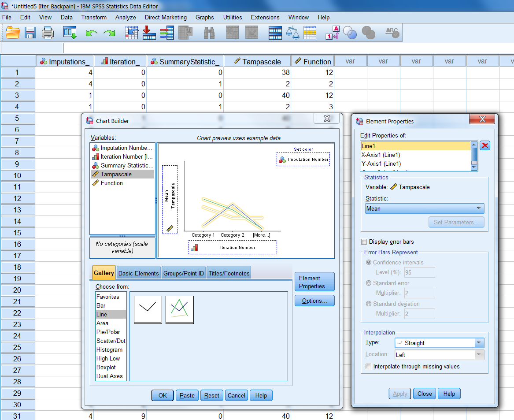Enable the Display error bars checkbox

tap(364, 242)
